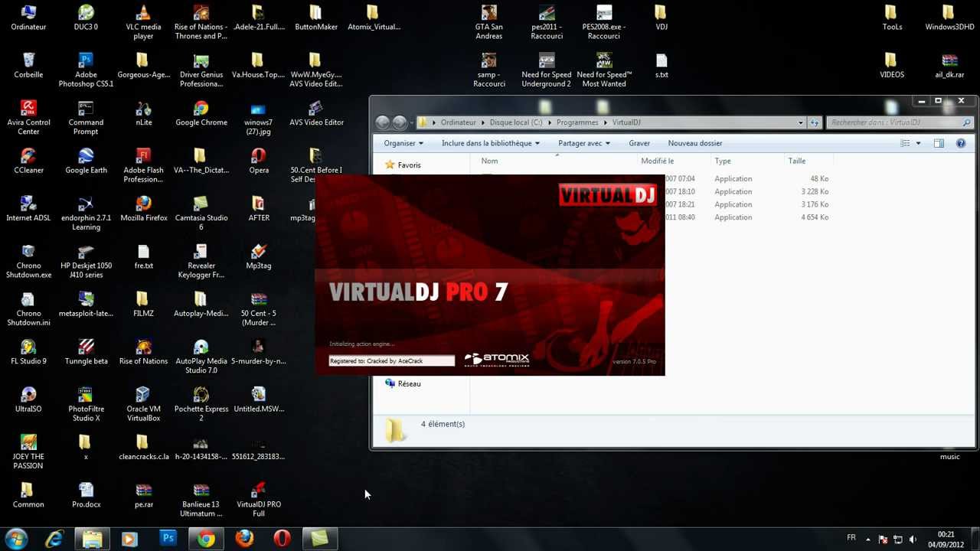Click the Programmes breadcrumb in address bar
This screenshot has width=980, height=551.
click(577, 122)
